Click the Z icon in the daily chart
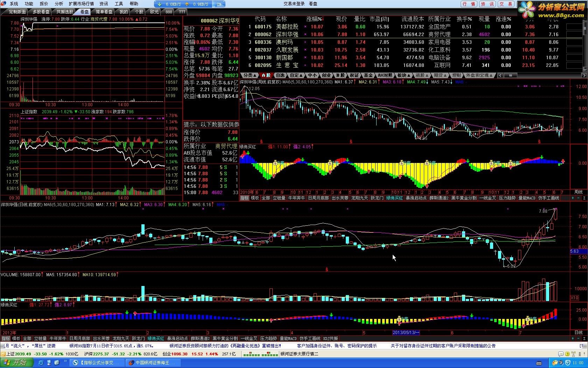 coord(584,339)
